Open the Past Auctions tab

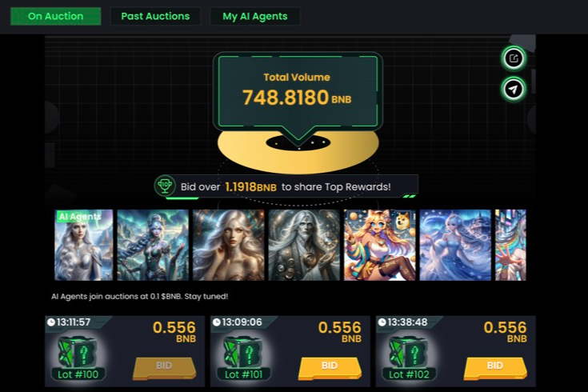click(x=155, y=16)
